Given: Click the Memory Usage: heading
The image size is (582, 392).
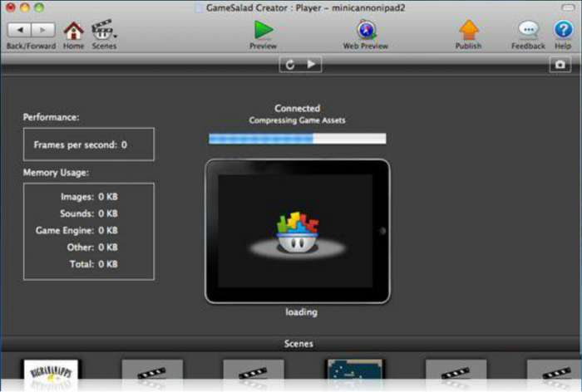Looking at the screenshot, I should coord(56,173).
